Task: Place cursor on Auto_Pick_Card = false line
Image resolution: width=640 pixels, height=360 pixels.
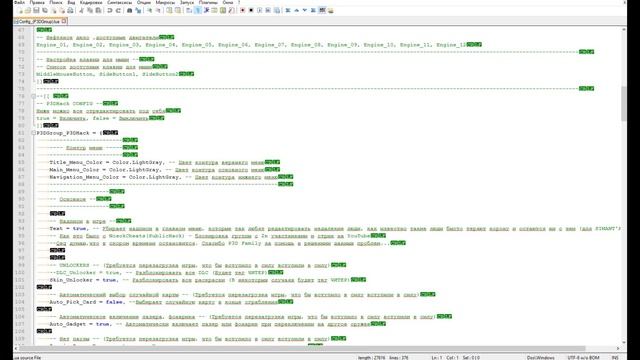Action: pos(171,302)
